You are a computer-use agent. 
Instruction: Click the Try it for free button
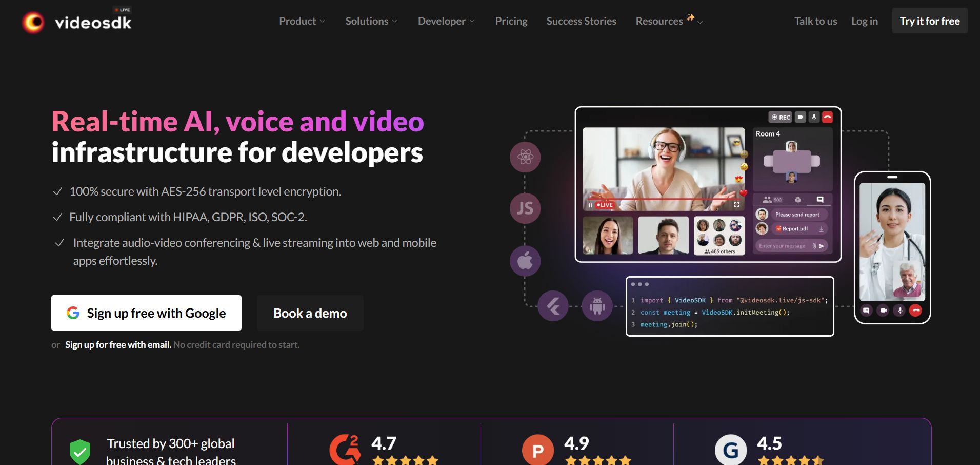(930, 21)
